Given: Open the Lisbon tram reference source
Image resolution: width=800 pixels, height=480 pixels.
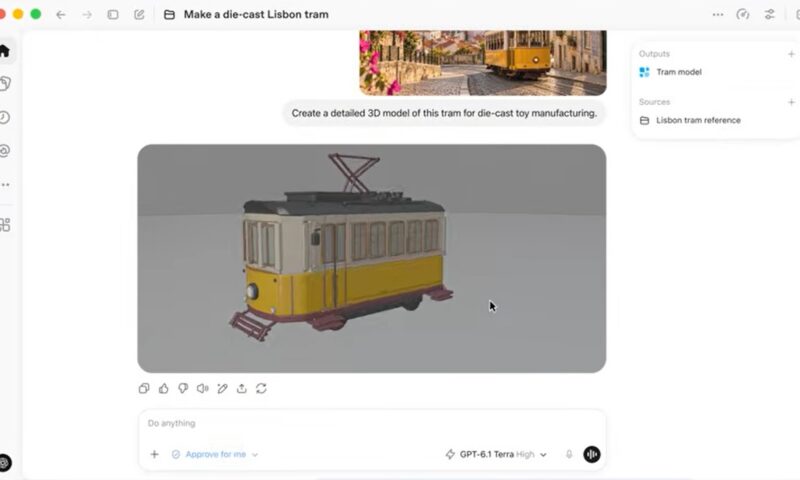Looking at the screenshot, I should click(690, 120).
